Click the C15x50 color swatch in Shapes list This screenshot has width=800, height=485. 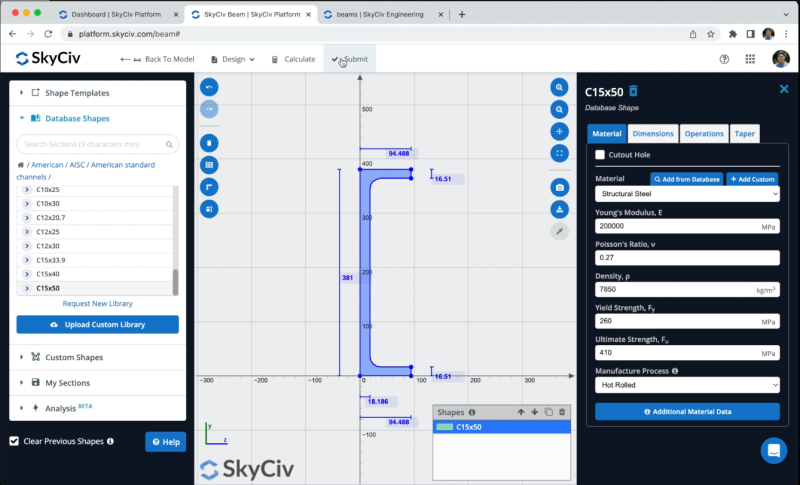click(444, 427)
